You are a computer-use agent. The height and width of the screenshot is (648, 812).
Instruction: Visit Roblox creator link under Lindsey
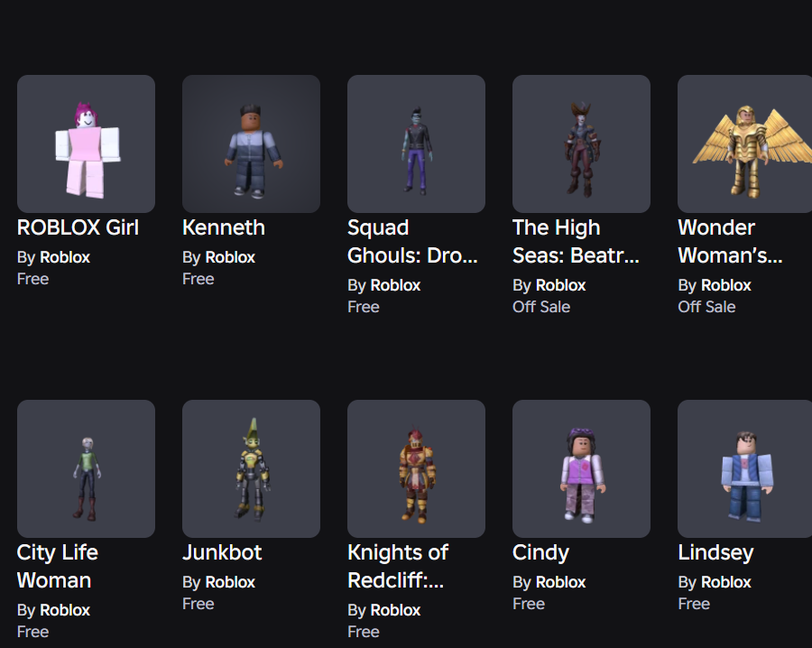pos(725,582)
